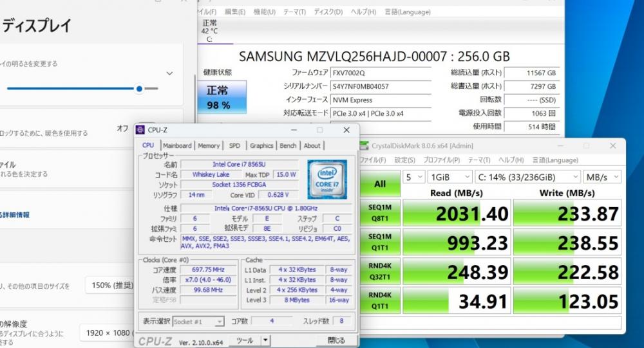Open the 編集(E) menu in CrystalDiskInfo
This screenshot has width=644, height=348.
235,12
